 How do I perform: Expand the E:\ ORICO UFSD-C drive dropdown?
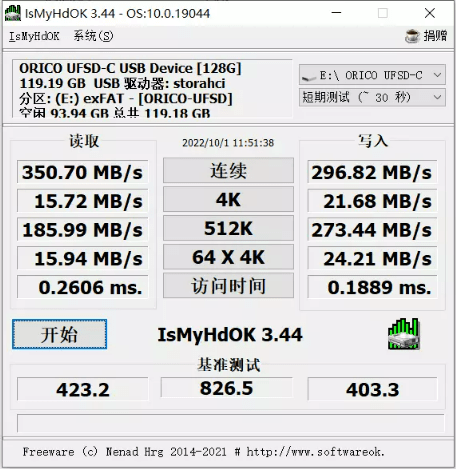tap(372, 75)
